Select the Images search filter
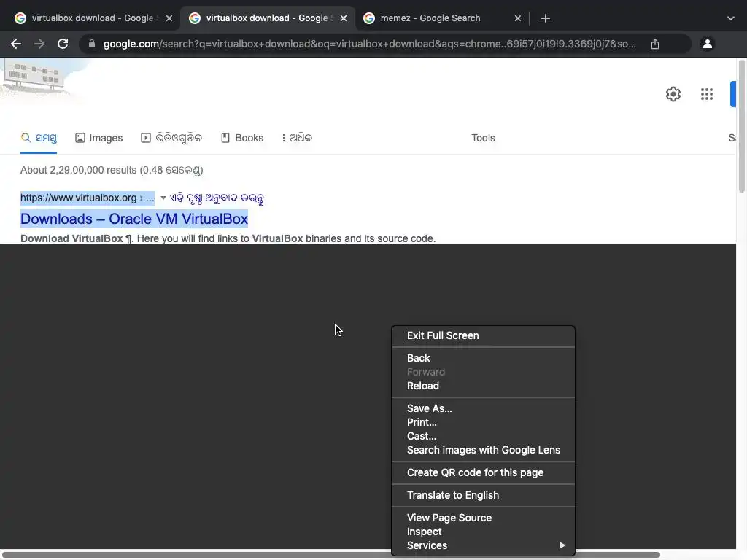The width and height of the screenshot is (747, 560). click(98, 138)
